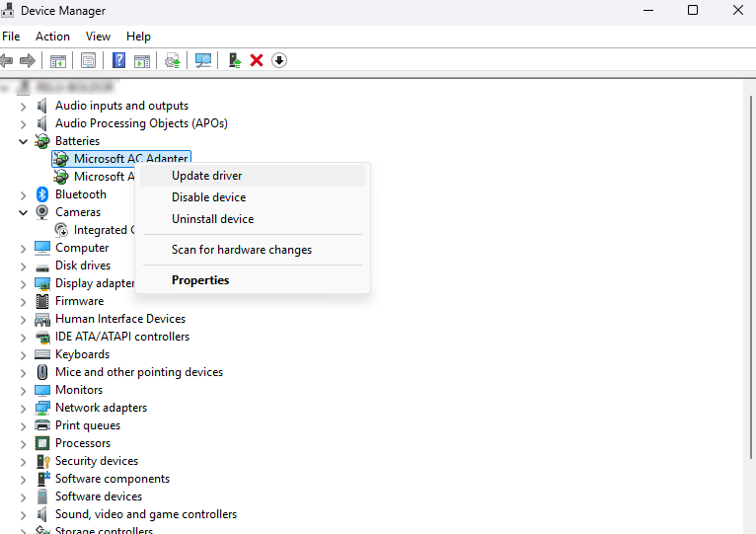The image size is (756, 534).
Task: Choose Uninstall device from context menu
Action: click(x=212, y=219)
